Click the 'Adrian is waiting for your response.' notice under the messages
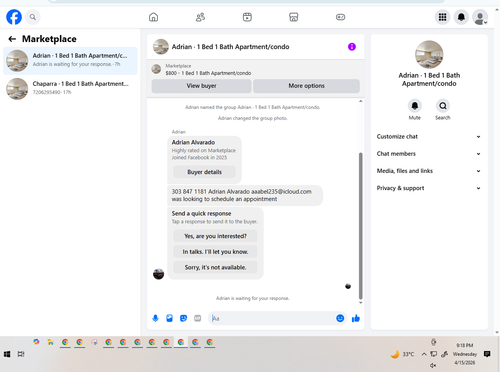500x372 pixels. coord(253,298)
